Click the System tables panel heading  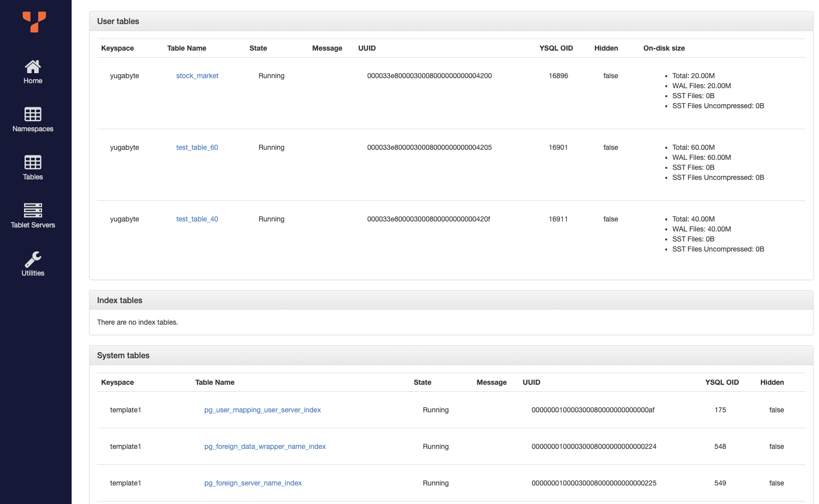123,355
